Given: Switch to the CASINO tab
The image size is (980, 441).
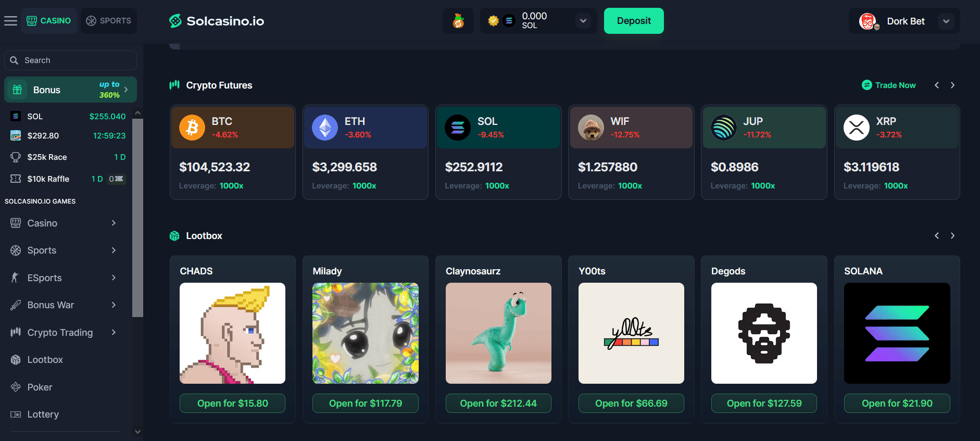Looking at the screenshot, I should click(x=49, y=21).
